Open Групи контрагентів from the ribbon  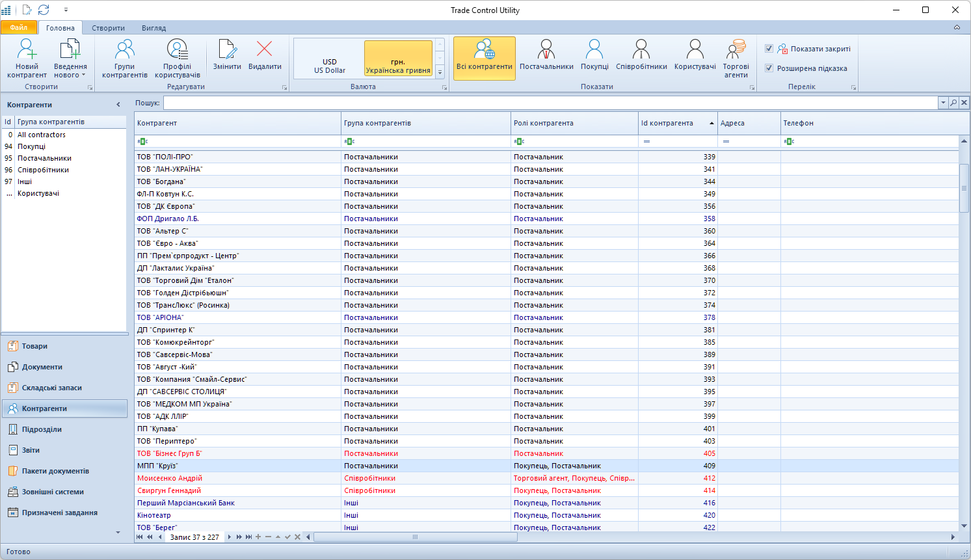[x=125, y=57]
